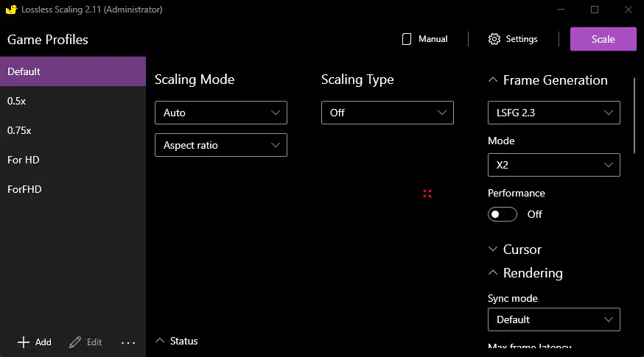Collapse the Frame Generation section
The width and height of the screenshot is (644, 357).
(x=493, y=80)
